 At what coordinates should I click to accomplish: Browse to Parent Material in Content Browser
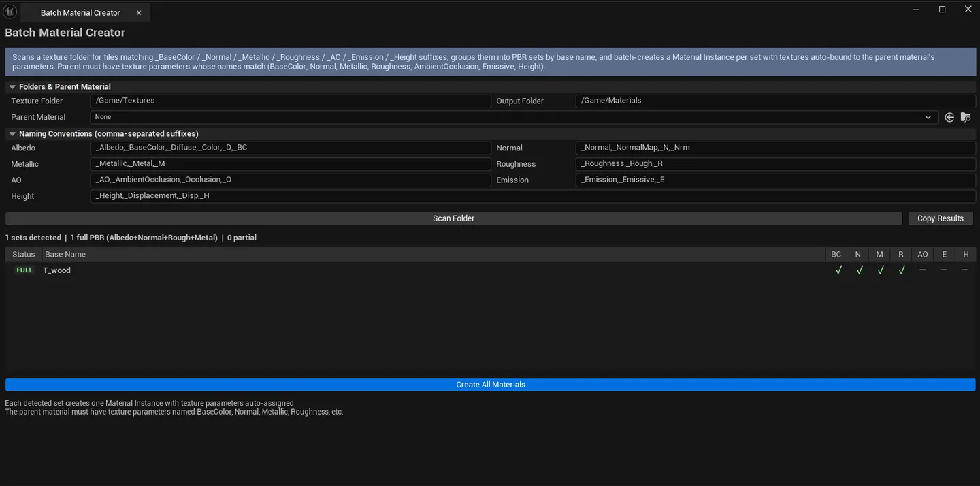coord(966,117)
